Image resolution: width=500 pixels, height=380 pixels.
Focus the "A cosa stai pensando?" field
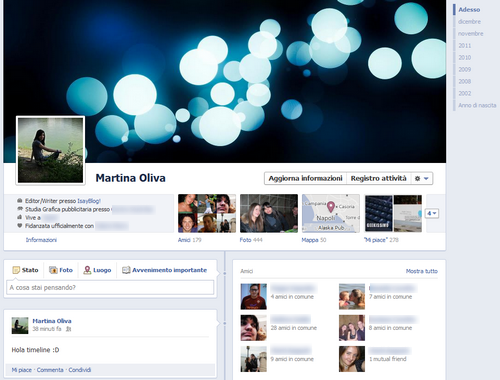[x=110, y=287]
